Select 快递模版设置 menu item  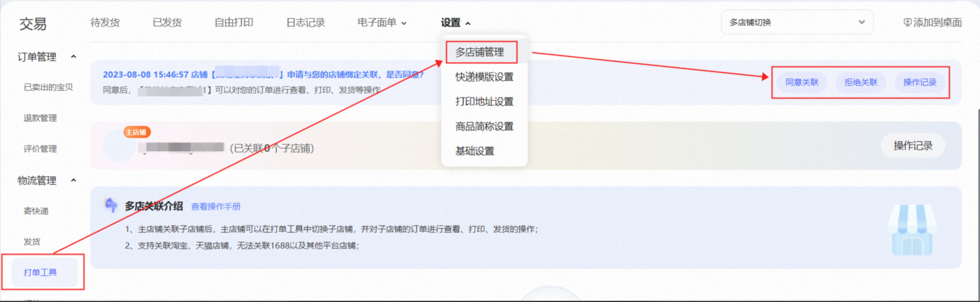(x=484, y=77)
